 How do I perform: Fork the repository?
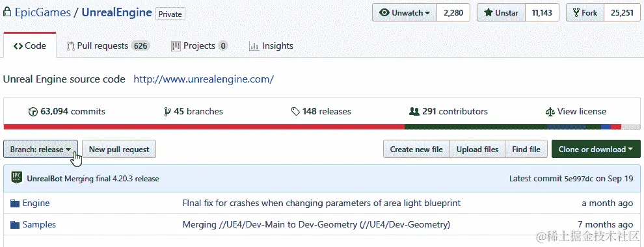coord(585,13)
